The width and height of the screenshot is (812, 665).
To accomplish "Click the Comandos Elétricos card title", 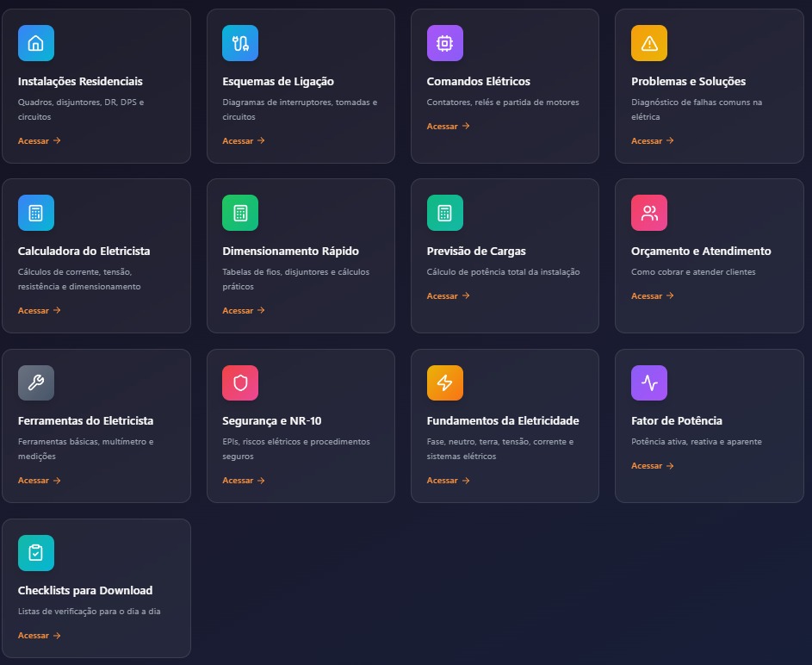I will (478, 82).
